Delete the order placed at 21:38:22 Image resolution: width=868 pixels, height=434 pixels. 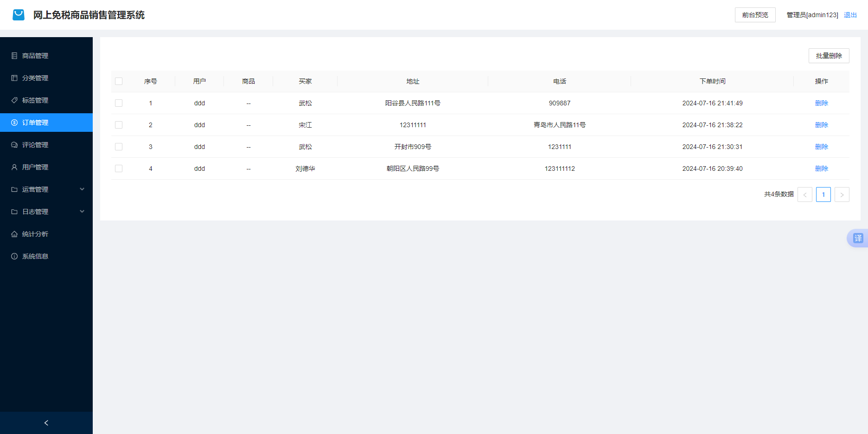point(821,125)
